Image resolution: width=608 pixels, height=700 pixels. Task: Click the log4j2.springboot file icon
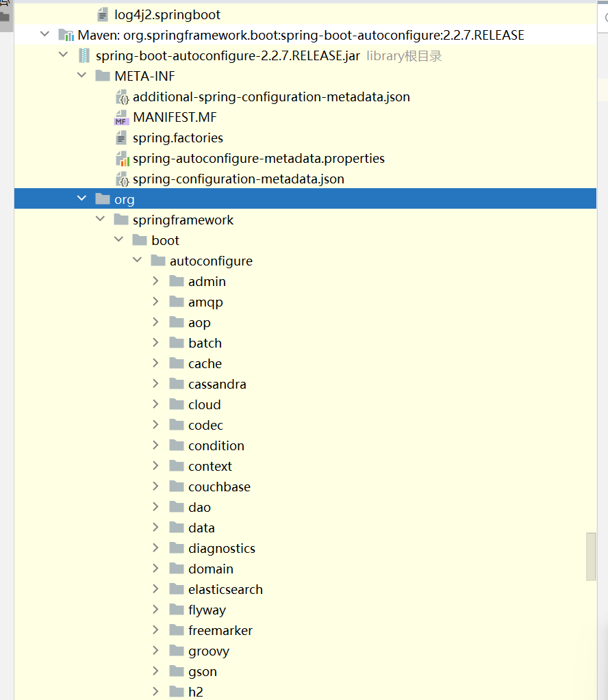coord(102,15)
